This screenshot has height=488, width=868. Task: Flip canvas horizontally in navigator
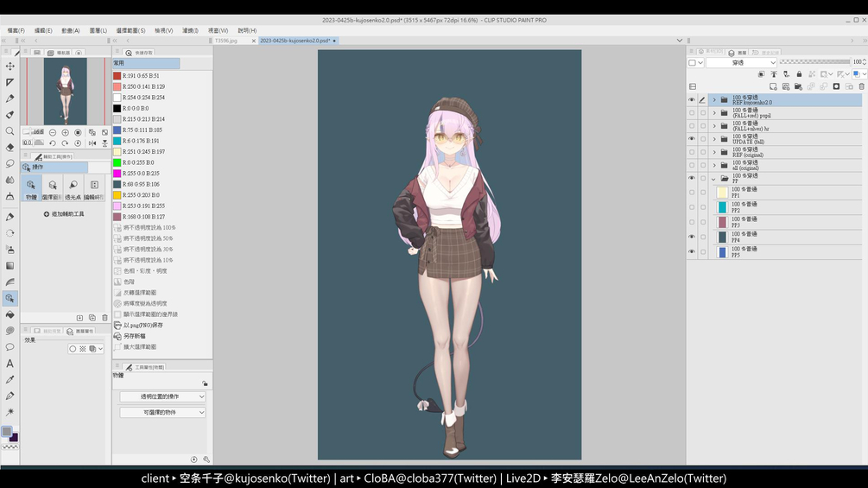click(x=92, y=143)
